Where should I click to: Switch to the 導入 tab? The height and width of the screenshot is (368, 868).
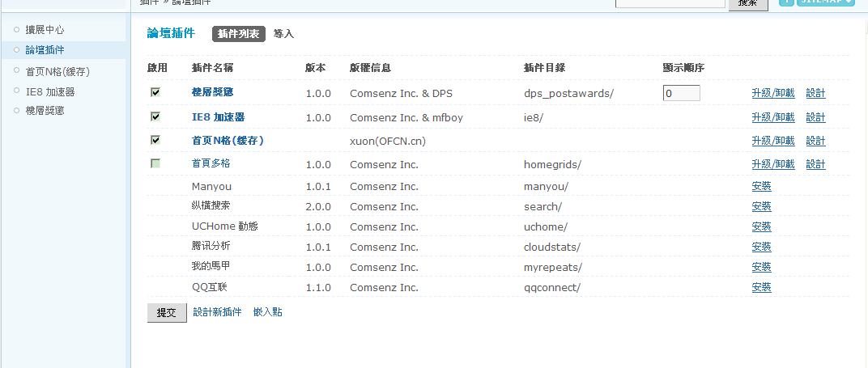283,34
